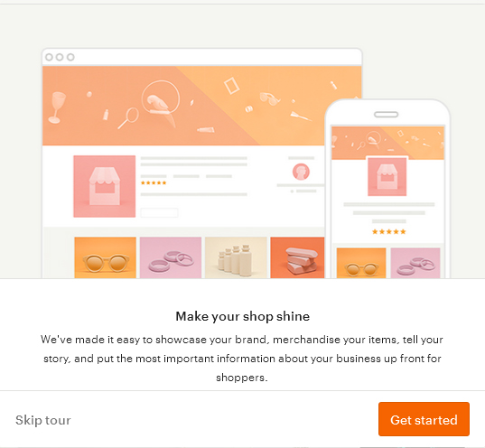Image resolution: width=485 pixels, height=448 pixels.
Task: Click the cream bottles product thumbnail
Action: pos(236,257)
